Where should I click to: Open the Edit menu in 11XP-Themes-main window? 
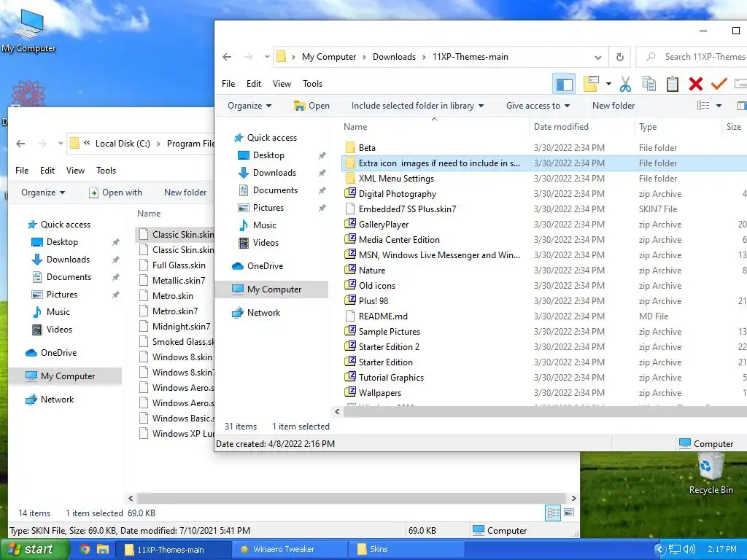pos(253,84)
